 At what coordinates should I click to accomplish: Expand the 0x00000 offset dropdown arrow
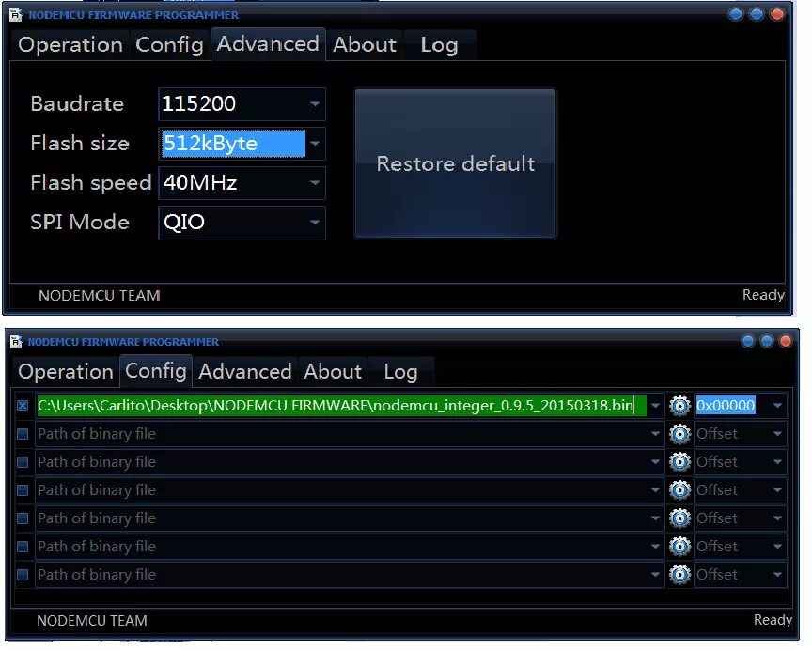click(x=778, y=406)
